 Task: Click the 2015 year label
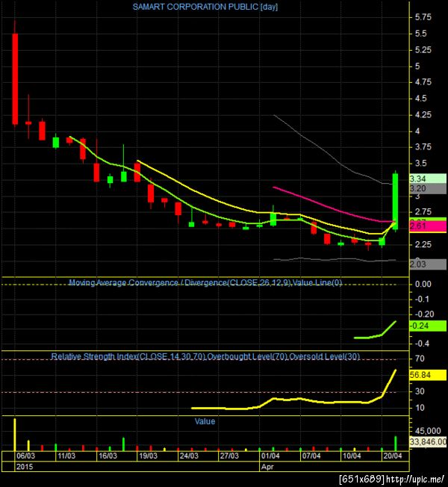click(x=25, y=467)
